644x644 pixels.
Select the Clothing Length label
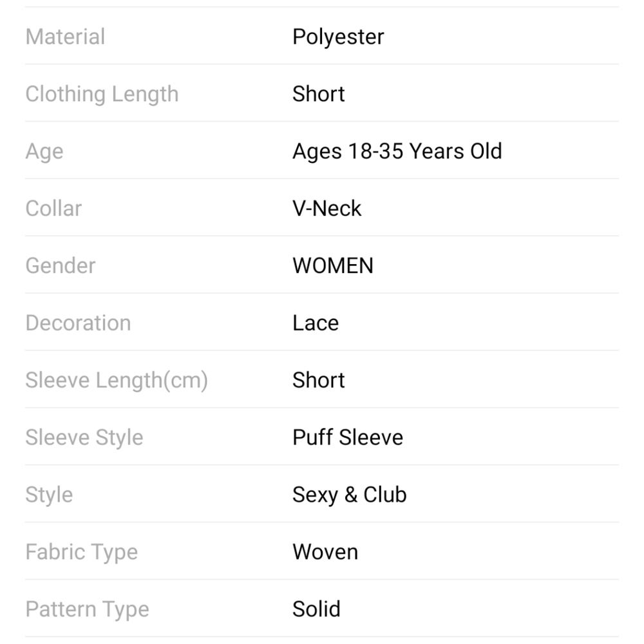pyautogui.click(x=102, y=95)
